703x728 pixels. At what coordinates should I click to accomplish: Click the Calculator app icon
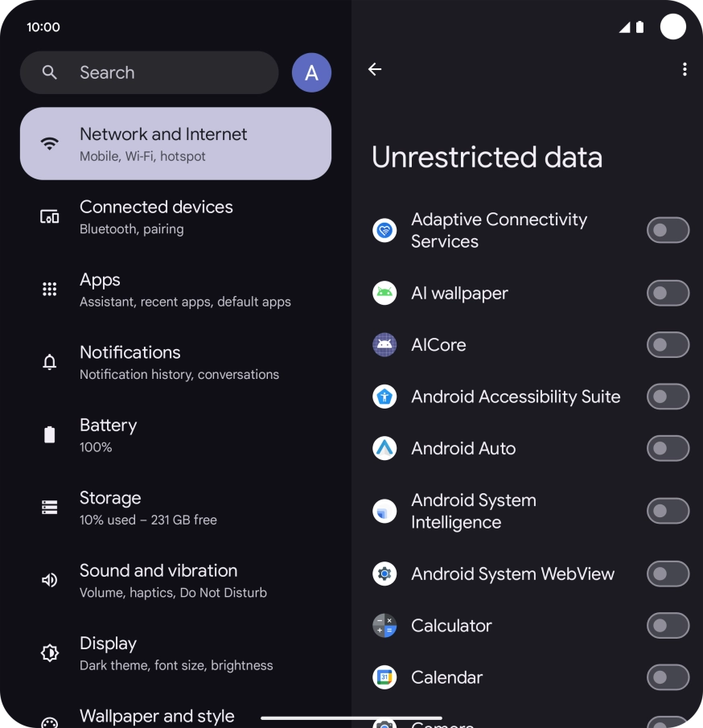[x=384, y=625]
